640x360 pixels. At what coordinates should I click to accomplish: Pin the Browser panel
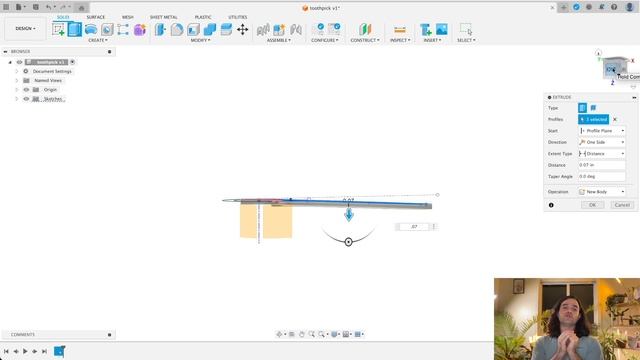tap(109, 51)
